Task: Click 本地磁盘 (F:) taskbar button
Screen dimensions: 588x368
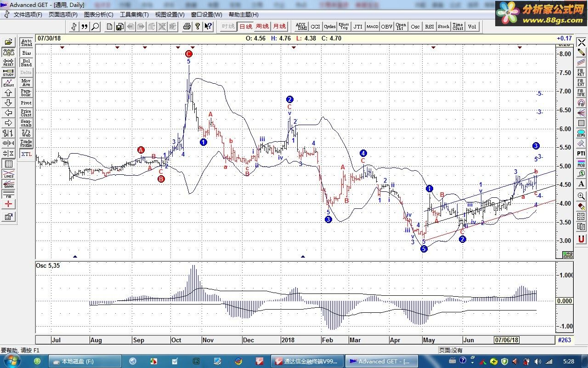Action: click(x=85, y=361)
